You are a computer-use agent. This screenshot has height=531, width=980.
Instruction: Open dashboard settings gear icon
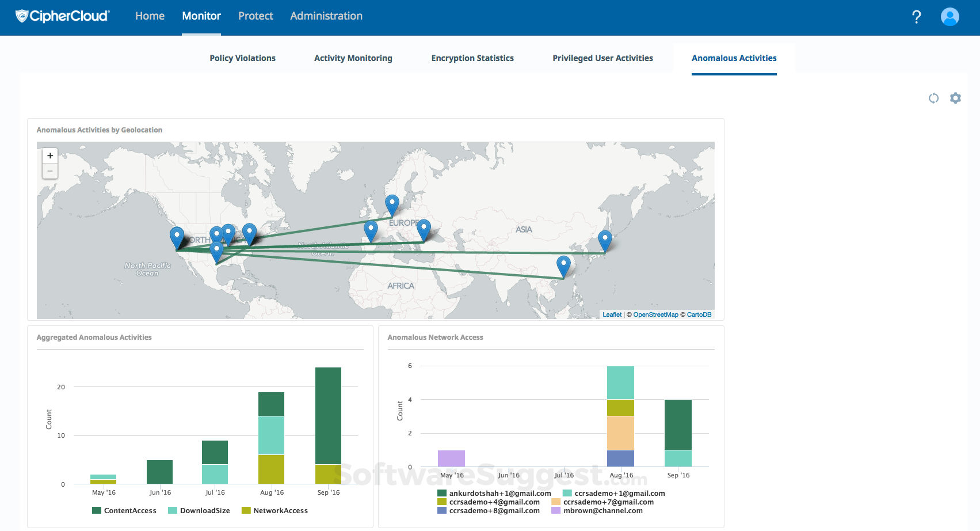tap(955, 98)
